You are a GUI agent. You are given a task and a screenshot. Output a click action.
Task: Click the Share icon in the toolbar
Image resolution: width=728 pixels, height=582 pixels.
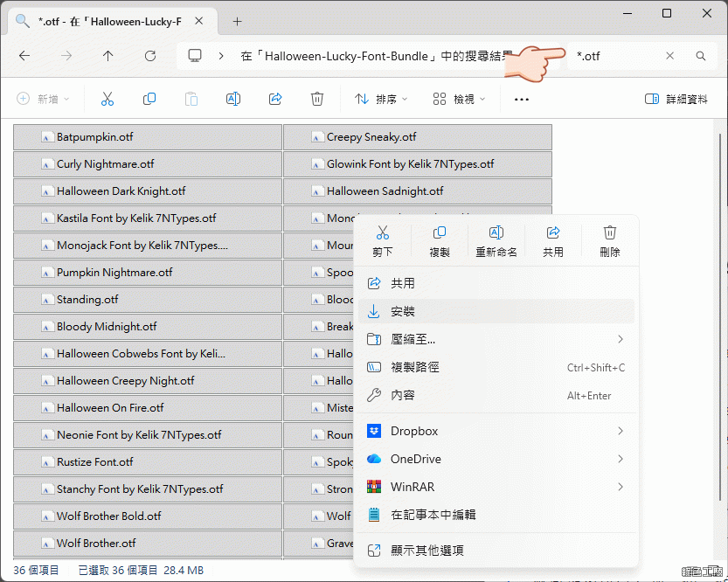[x=275, y=100]
